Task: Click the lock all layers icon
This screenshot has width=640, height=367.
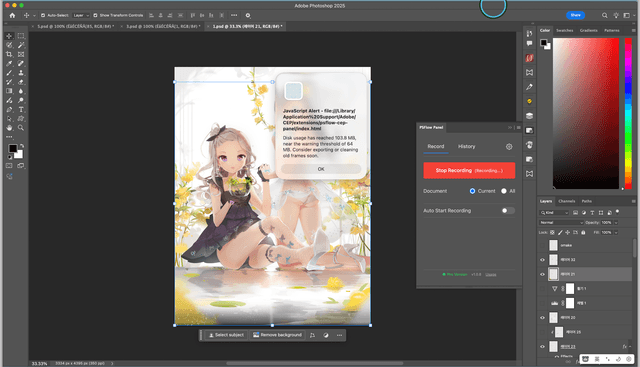Action: [583, 232]
